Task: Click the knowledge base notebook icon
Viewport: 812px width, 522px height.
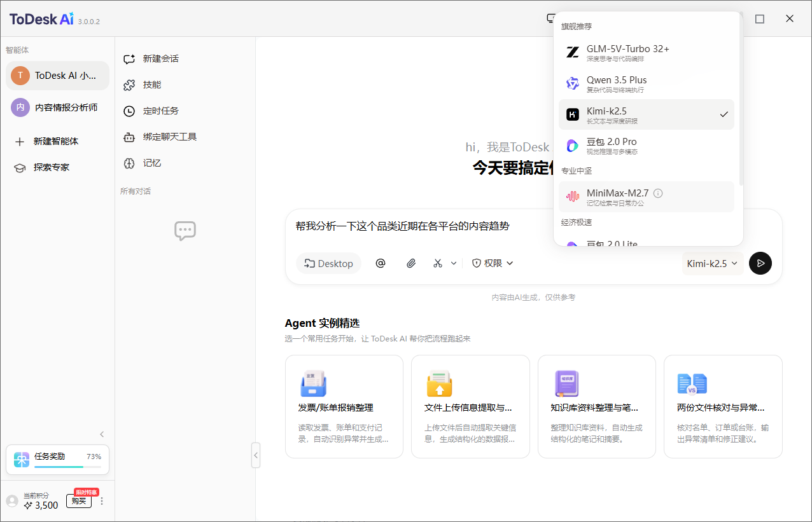Action: (566, 384)
